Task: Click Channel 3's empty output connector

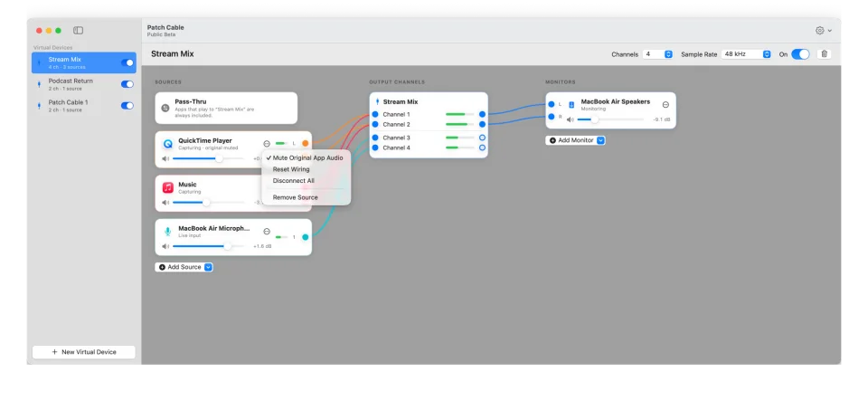Action: pyautogui.click(x=482, y=138)
